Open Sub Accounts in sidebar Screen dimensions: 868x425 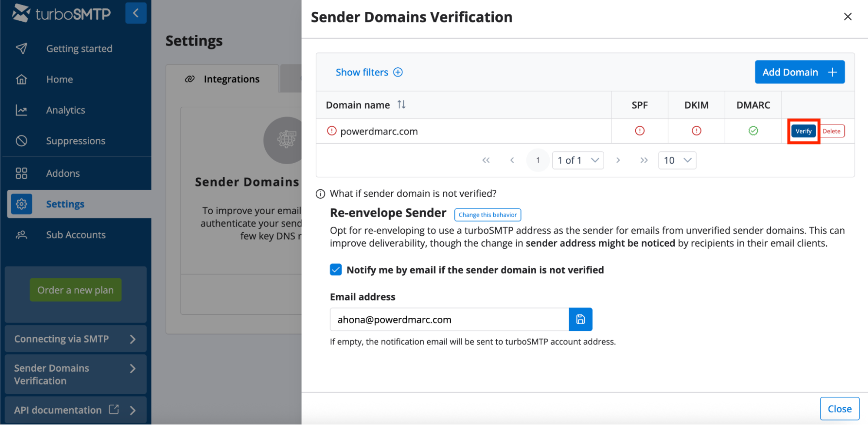click(76, 235)
